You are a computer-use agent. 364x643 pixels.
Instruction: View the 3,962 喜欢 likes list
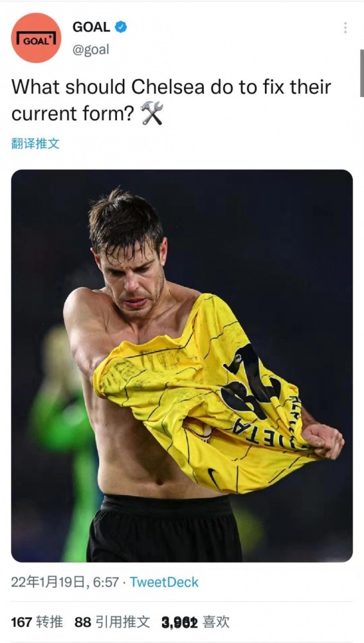(x=196, y=622)
